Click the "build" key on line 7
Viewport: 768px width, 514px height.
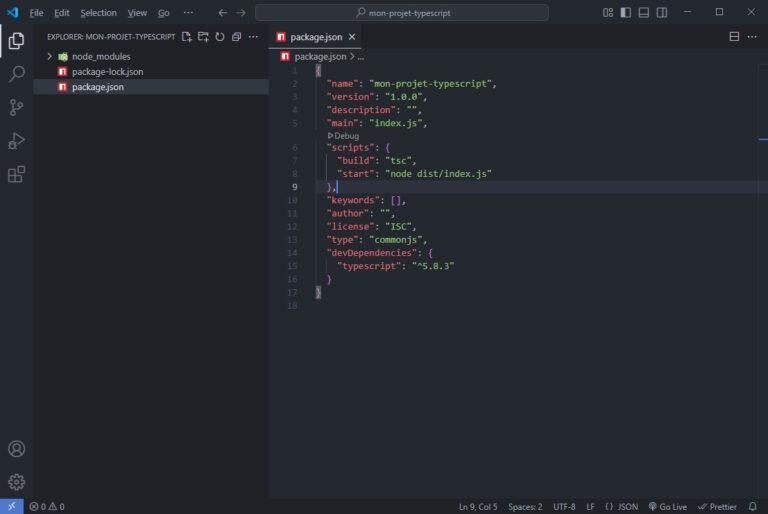356,161
